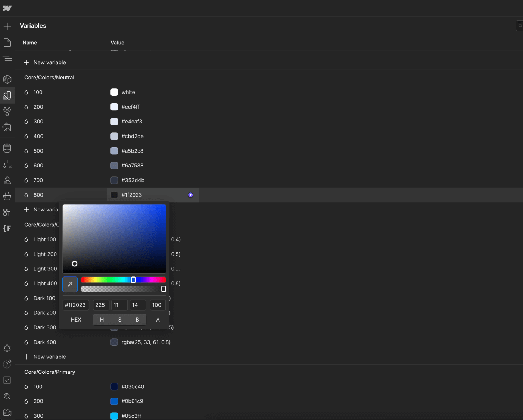This screenshot has height=420, width=523.
Task: Click the value #cbd2de
Action: click(133, 136)
